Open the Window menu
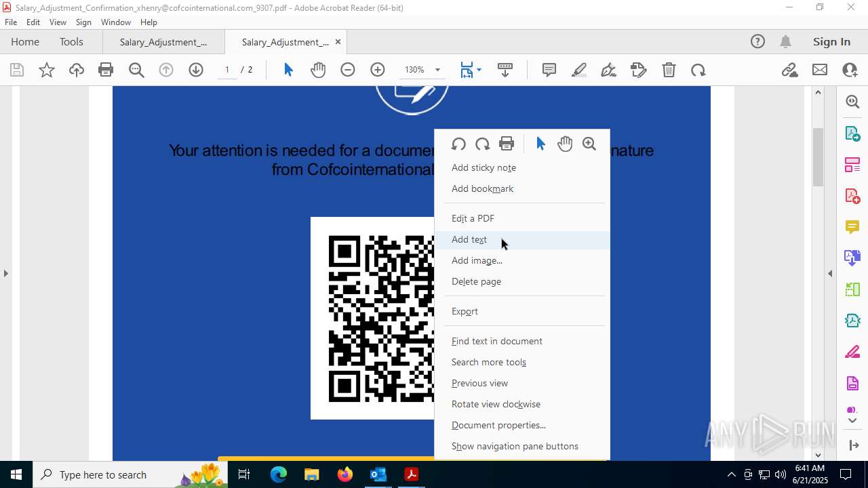This screenshot has width=868, height=488. 116,22
